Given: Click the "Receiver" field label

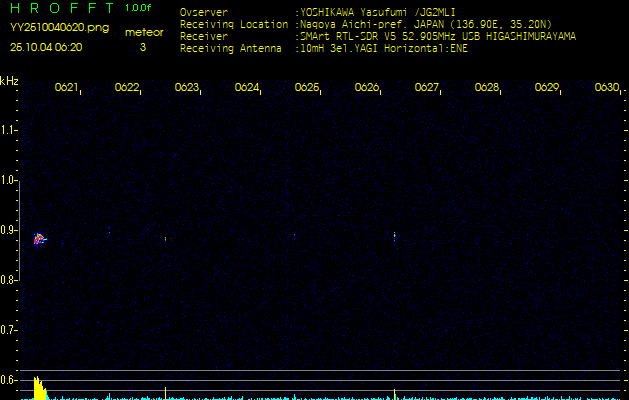Looking at the screenshot, I should (x=204, y=37).
